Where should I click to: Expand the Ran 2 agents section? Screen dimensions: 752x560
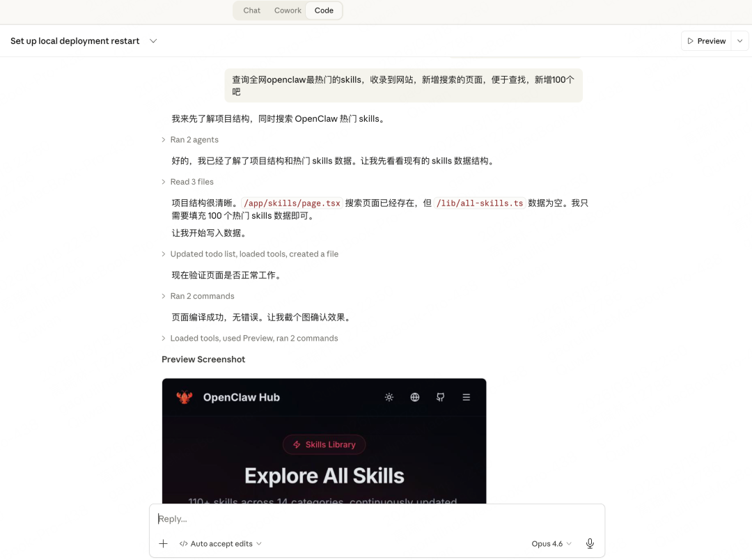click(x=194, y=139)
